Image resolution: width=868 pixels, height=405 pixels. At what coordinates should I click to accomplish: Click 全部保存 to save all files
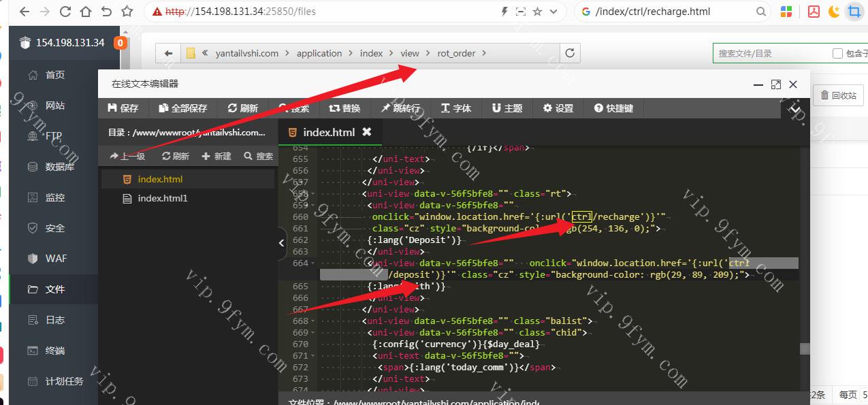182,108
